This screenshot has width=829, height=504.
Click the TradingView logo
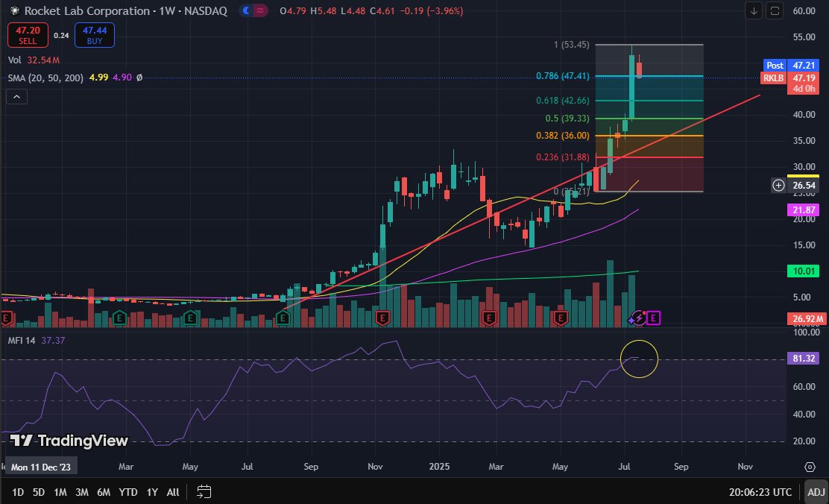69,441
